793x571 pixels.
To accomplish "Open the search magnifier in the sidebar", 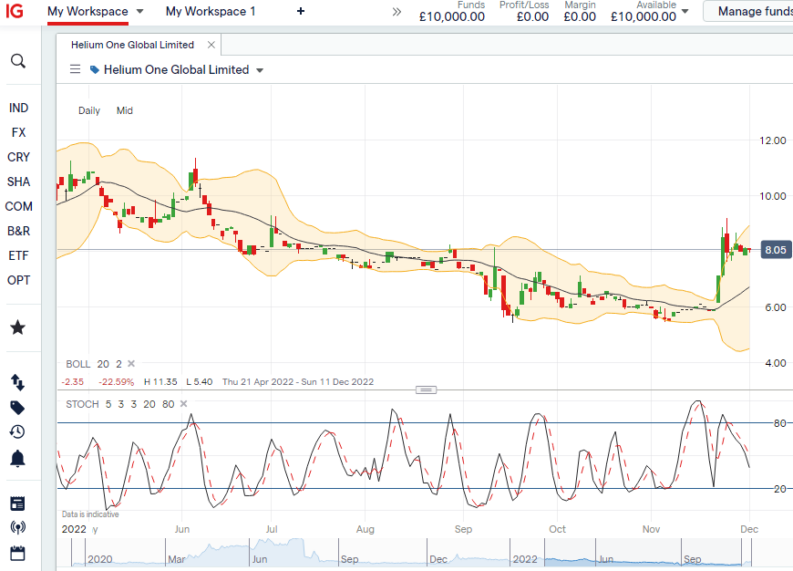I will tap(18, 61).
